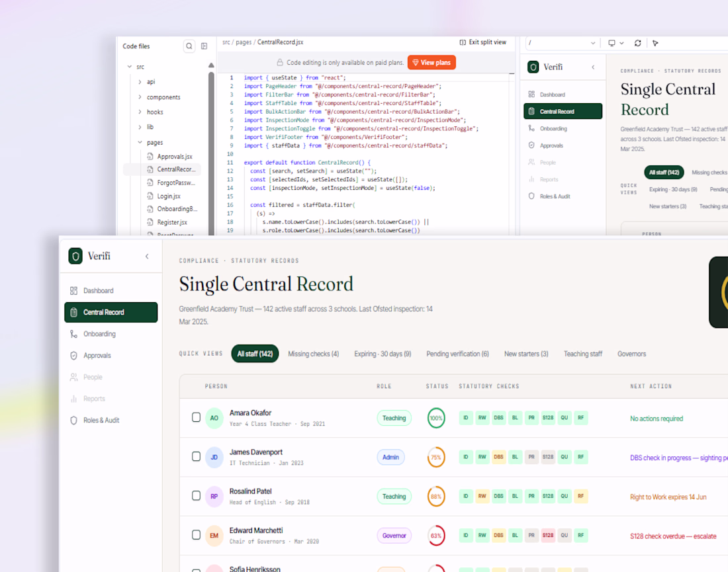
Task: Click Dashboard icon in preview pane sidebar
Action: pos(531,94)
